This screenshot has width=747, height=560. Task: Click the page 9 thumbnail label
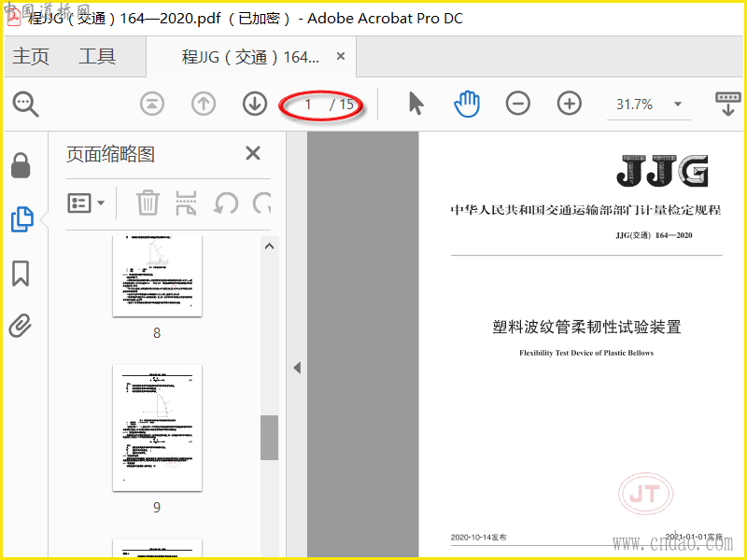(x=157, y=508)
